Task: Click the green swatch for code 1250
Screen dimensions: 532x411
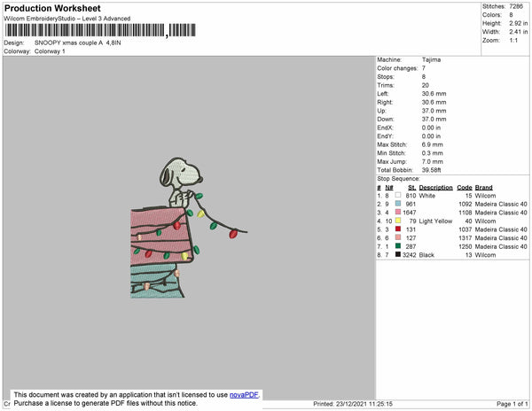Action: [x=398, y=246]
